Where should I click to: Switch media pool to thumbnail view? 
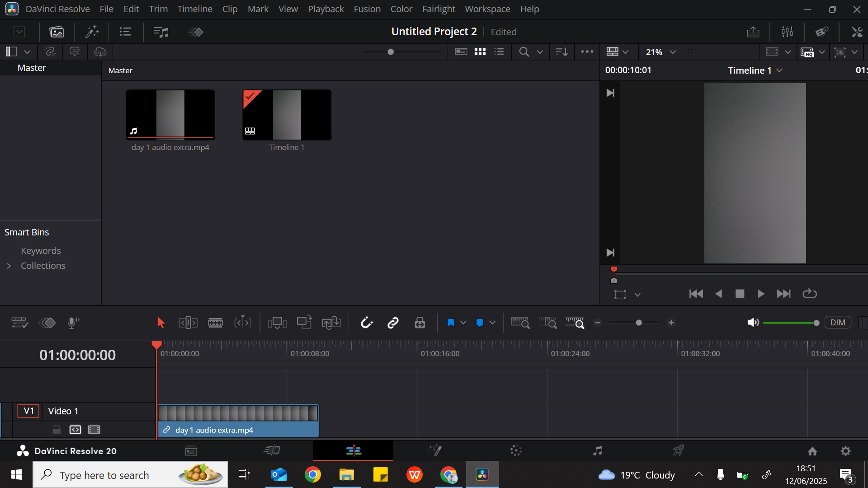pos(480,52)
